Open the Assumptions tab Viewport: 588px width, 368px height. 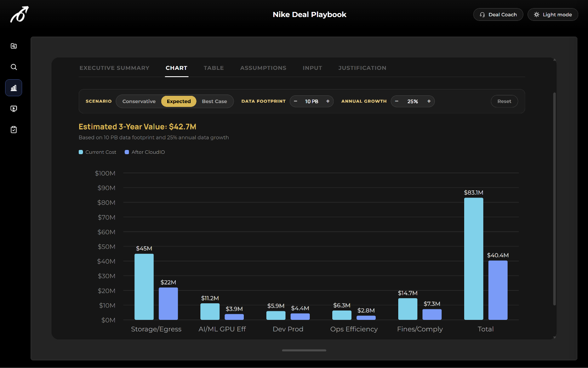263,68
